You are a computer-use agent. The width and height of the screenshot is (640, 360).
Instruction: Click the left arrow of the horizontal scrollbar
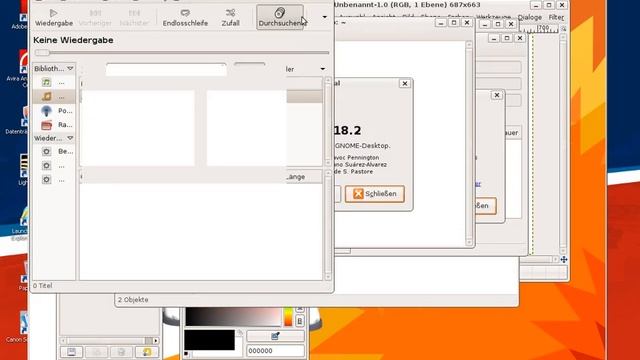pos(63,340)
